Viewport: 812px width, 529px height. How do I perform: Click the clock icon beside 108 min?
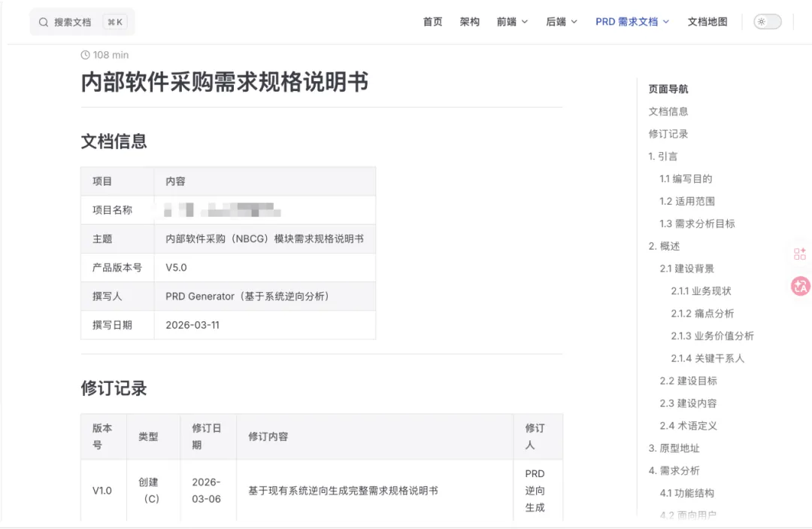point(85,55)
